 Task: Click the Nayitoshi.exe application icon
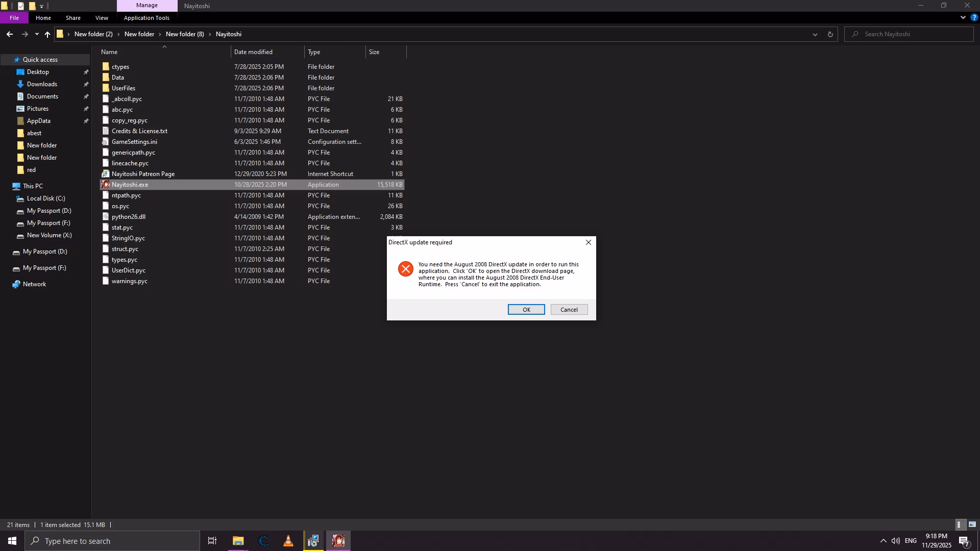tap(106, 185)
